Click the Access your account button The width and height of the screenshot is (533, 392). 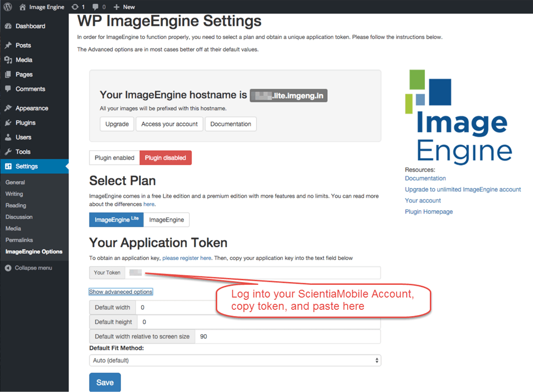(x=170, y=124)
